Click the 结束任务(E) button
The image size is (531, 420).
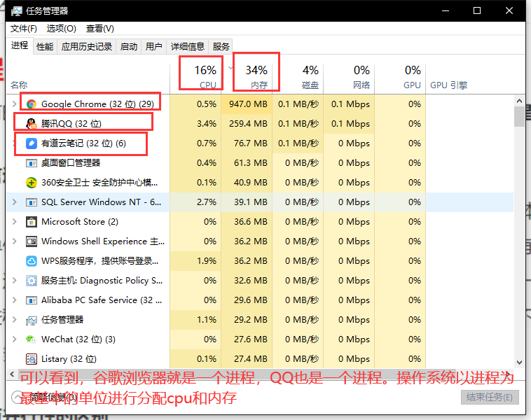490,398
